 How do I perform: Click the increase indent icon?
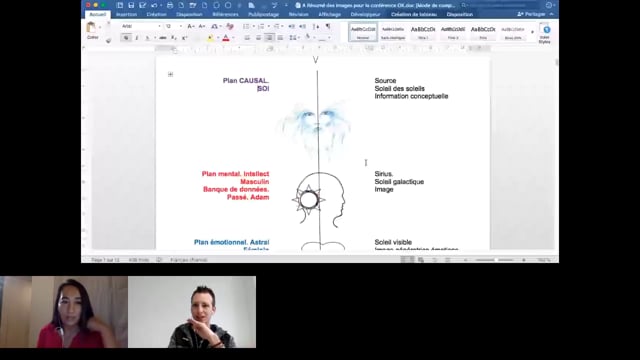pos(302,26)
